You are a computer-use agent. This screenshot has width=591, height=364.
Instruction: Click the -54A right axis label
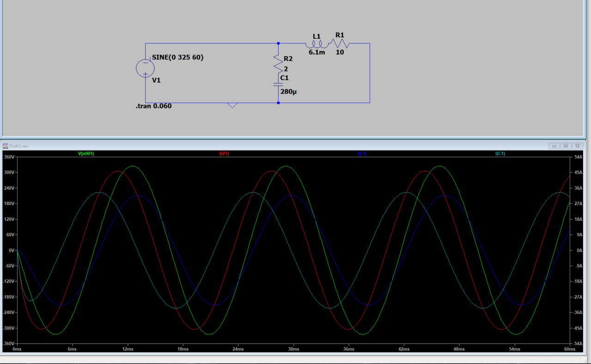click(579, 344)
